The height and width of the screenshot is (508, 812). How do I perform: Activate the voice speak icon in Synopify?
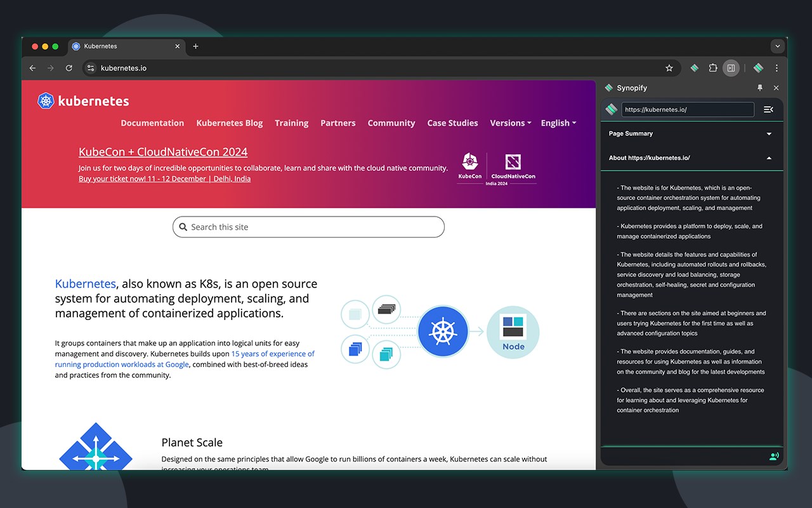coord(773,456)
